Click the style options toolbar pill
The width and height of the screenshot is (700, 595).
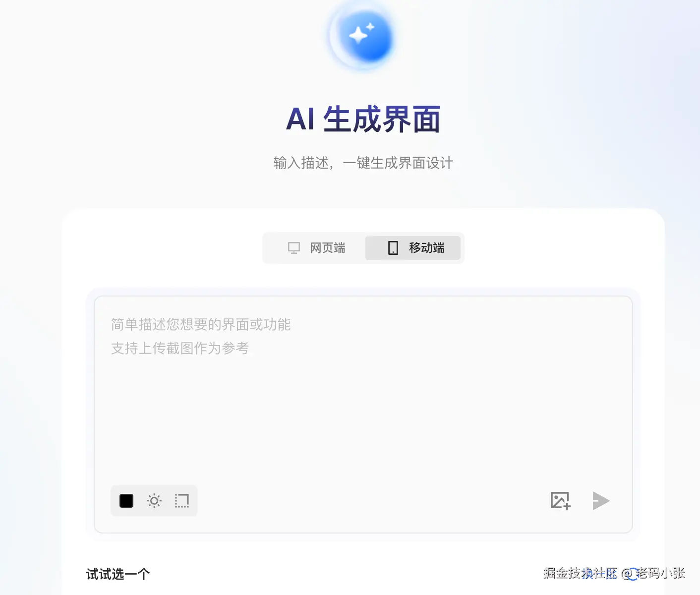tap(154, 501)
